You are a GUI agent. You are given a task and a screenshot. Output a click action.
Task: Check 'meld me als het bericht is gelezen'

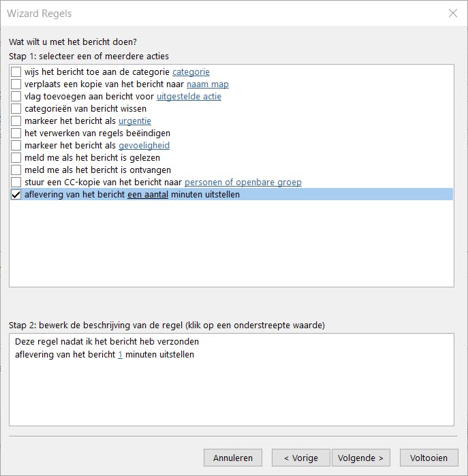pyautogui.click(x=16, y=158)
